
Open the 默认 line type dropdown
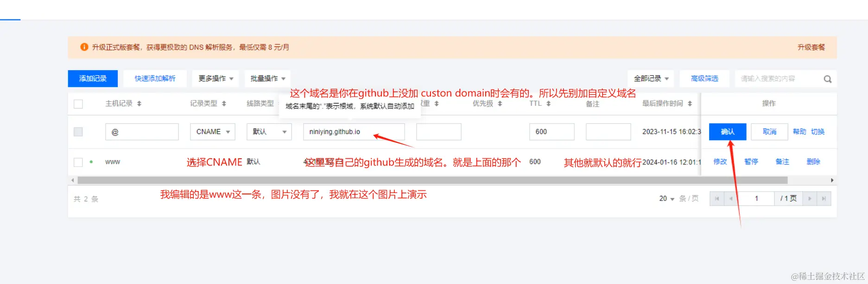[269, 132]
